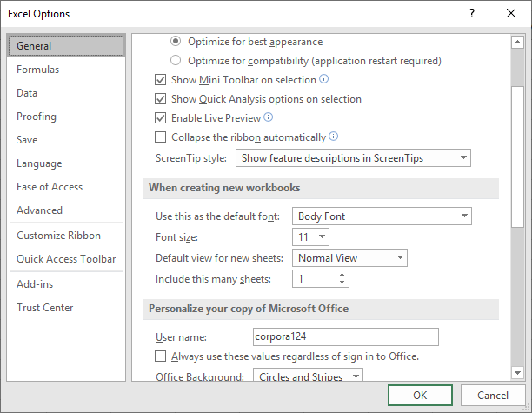Image resolution: width=532 pixels, height=413 pixels.
Task: Open the ScreenTip style dropdown
Action: [x=353, y=157]
